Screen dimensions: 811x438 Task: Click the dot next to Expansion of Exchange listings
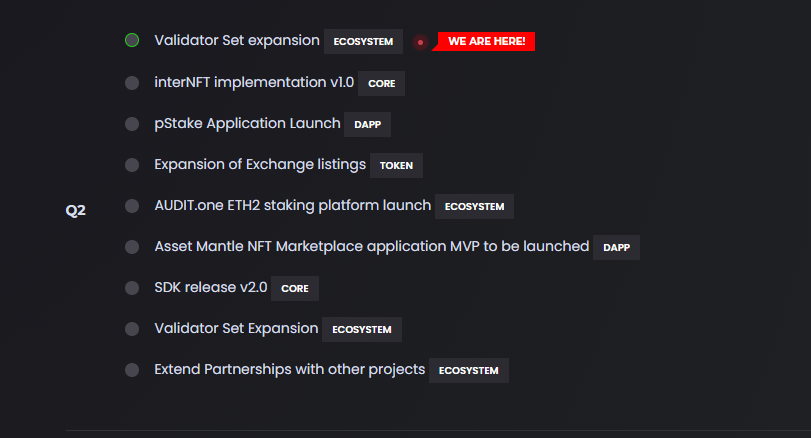point(132,165)
